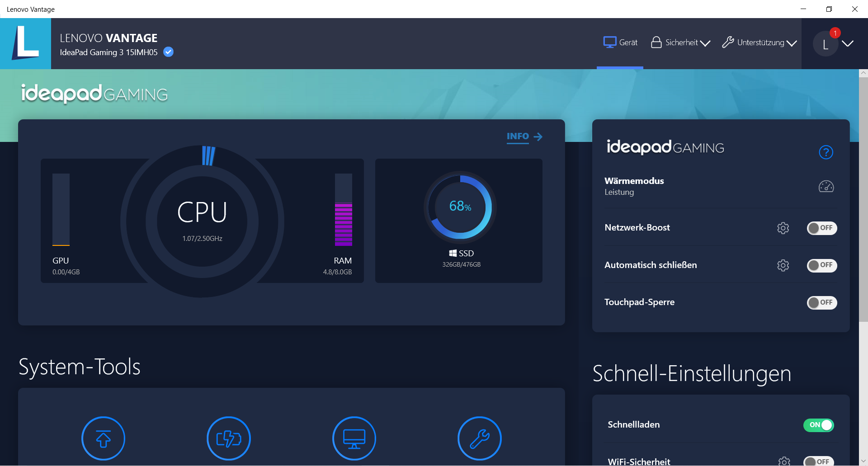Viewport: 868px width, 466px height.
Task: Click the Netzwerk-Boost label
Action: click(x=637, y=227)
